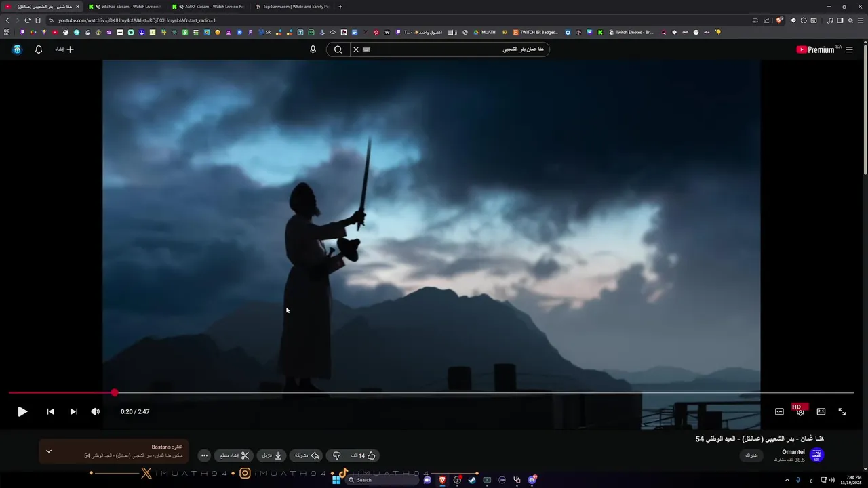This screenshot has height=488, width=868.
Task: Click the Brave shields icon in address bar
Action: (x=779, y=20)
